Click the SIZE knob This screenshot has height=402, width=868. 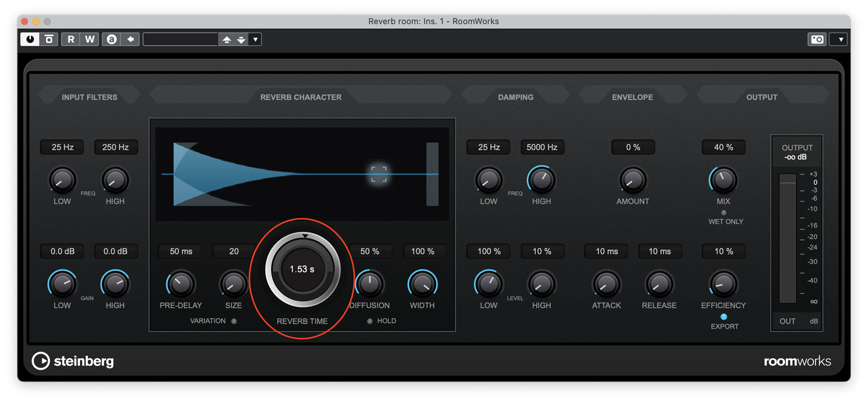(x=233, y=284)
